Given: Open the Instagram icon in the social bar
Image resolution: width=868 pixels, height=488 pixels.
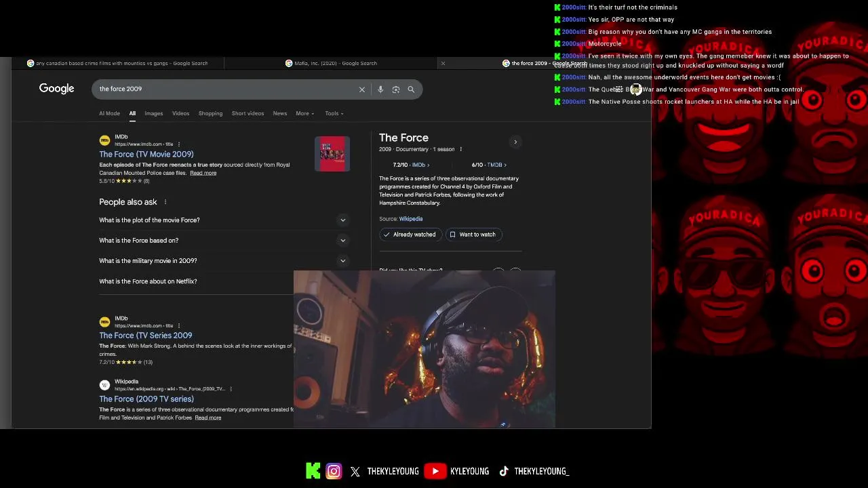Looking at the screenshot, I should click(x=334, y=471).
